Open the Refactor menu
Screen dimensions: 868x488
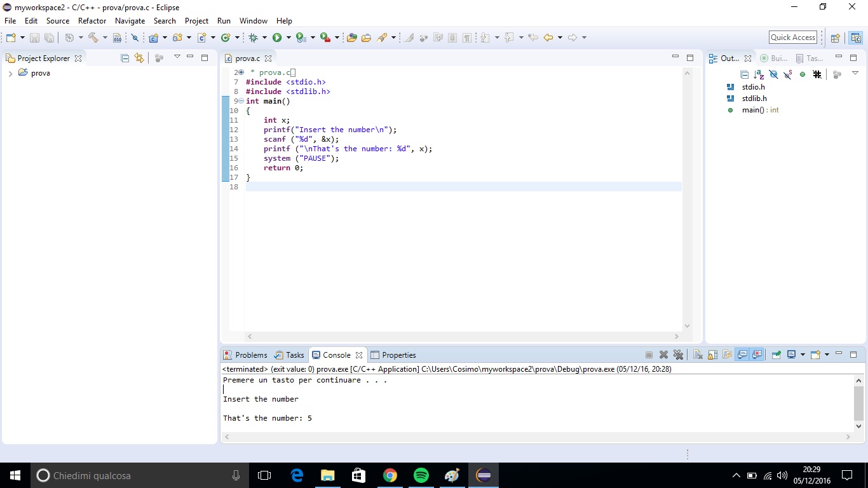click(x=92, y=21)
